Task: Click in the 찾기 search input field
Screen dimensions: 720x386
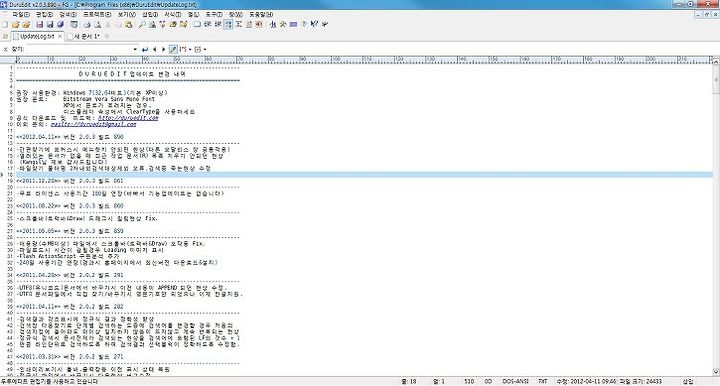Action: point(78,49)
